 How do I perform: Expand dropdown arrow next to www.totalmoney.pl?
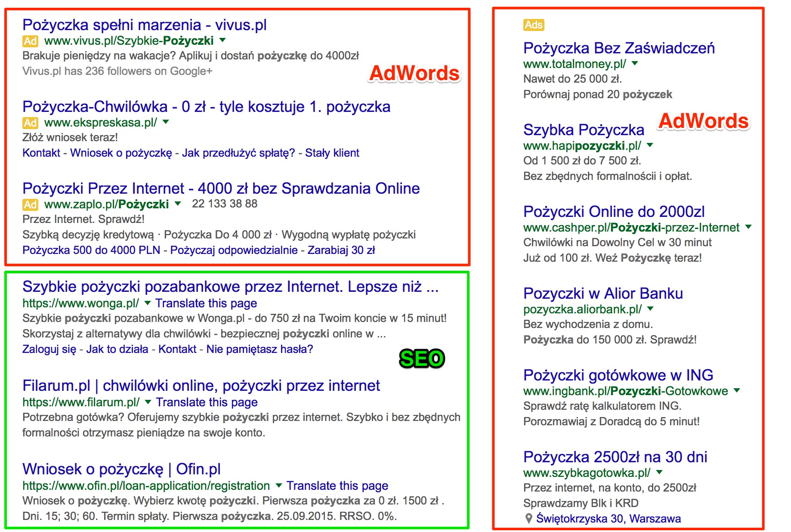click(x=635, y=64)
